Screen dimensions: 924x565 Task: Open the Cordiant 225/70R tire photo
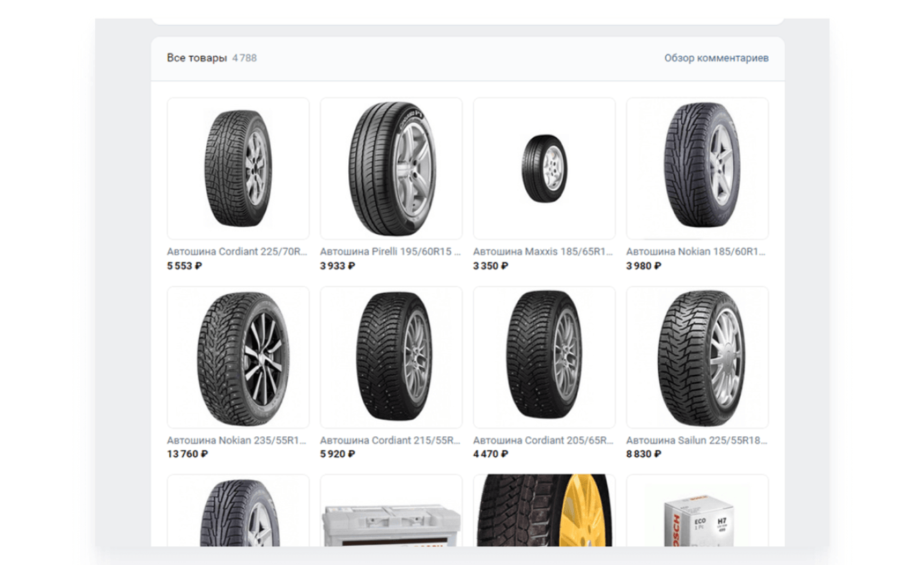pyautogui.click(x=238, y=168)
